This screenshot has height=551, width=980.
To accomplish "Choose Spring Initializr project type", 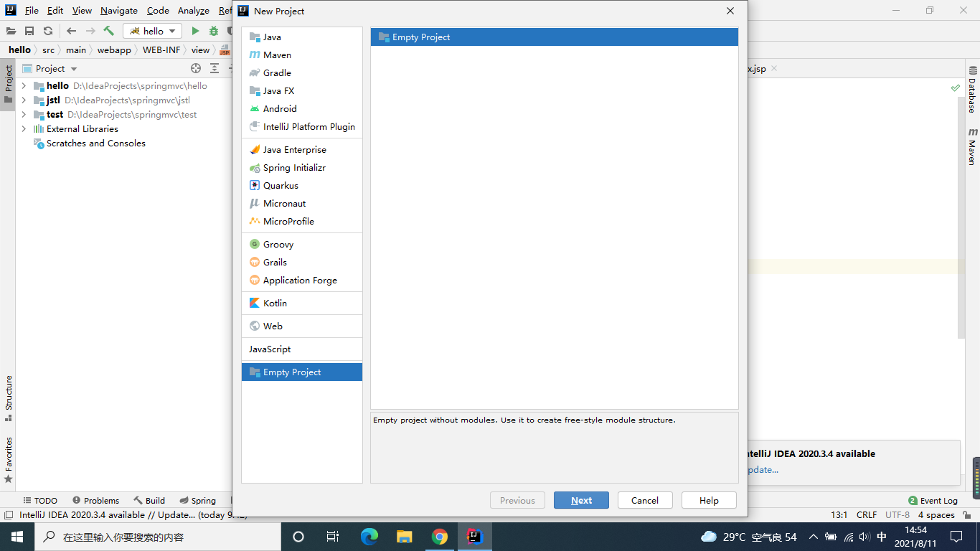I will click(x=302, y=168).
